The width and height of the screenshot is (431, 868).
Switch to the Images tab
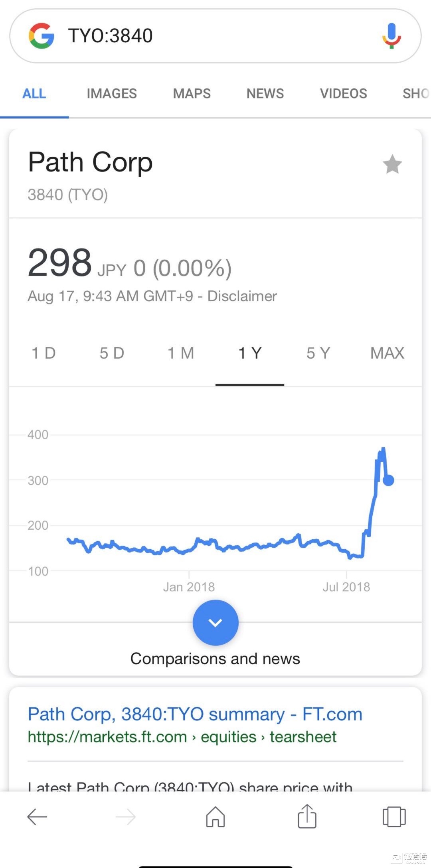point(112,94)
